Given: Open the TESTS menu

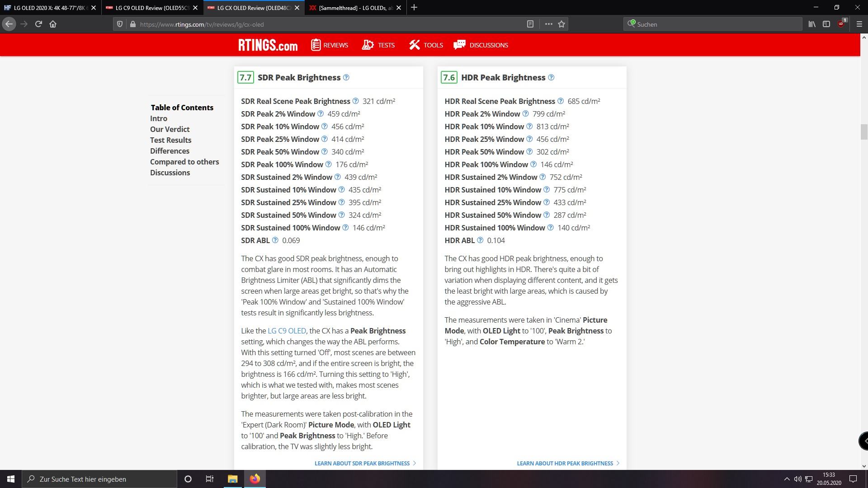Looking at the screenshot, I should pyautogui.click(x=378, y=45).
